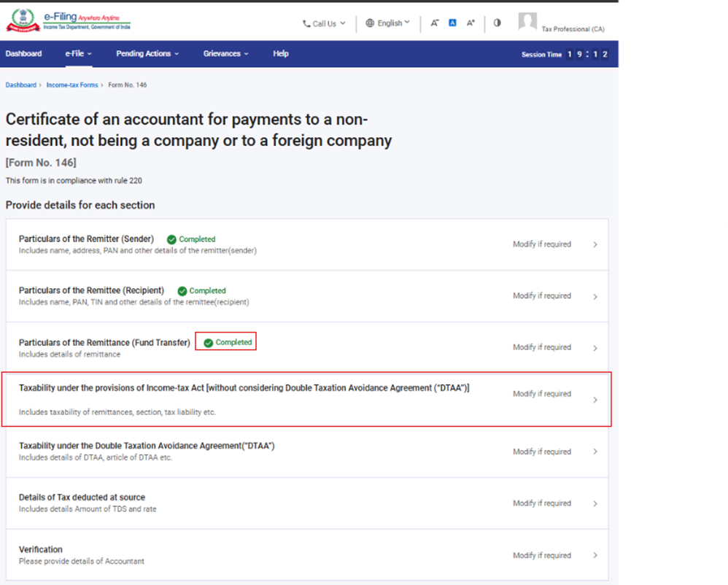The width and height of the screenshot is (728, 585).
Task: Click the default font size icon
Action: click(452, 23)
